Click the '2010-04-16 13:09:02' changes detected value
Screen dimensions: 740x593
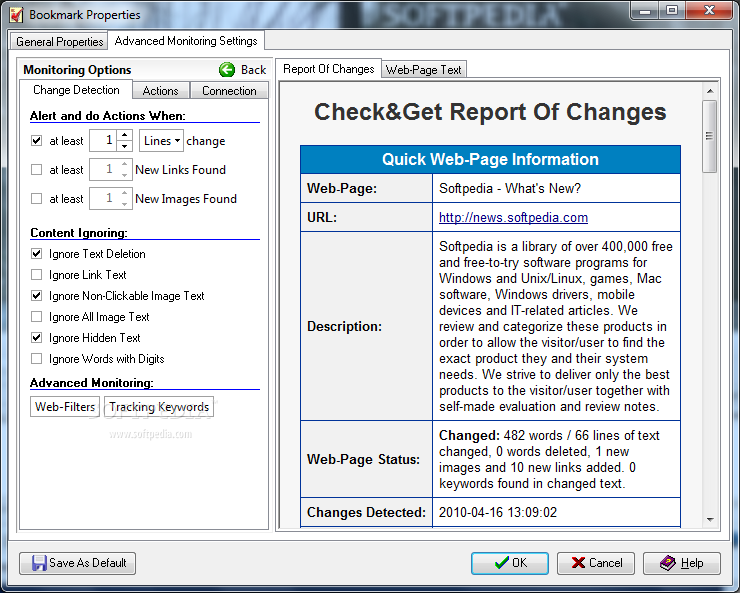pos(498,512)
